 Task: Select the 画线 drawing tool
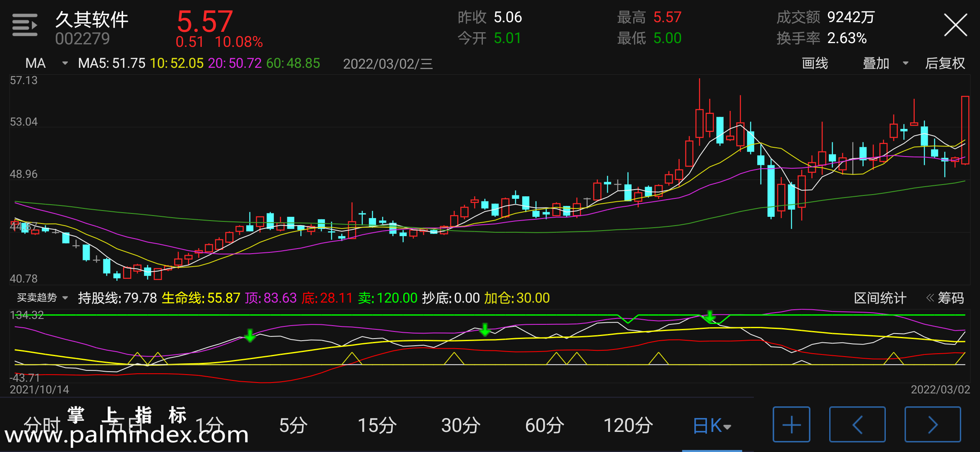(x=815, y=63)
